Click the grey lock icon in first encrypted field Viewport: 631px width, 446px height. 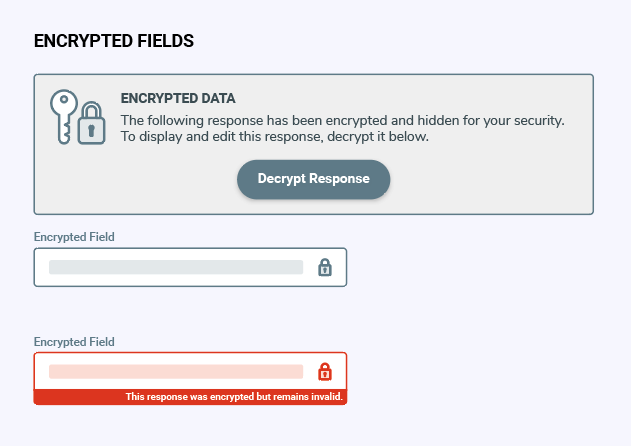(x=325, y=267)
